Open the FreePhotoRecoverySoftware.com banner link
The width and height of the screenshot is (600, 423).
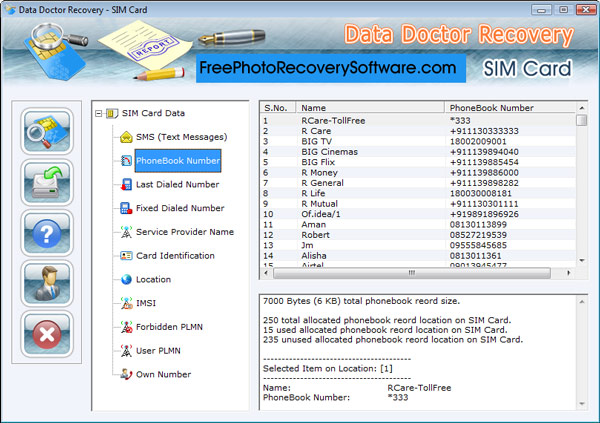point(331,68)
